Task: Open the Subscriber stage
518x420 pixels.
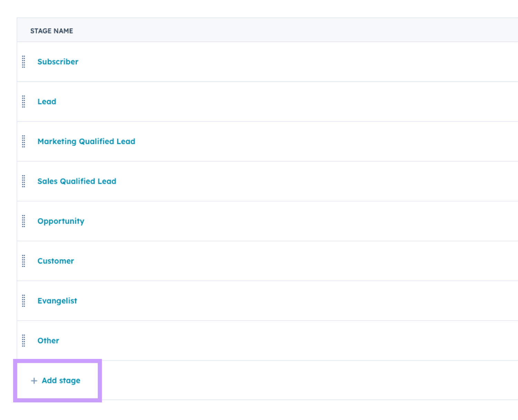Action: 58,62
